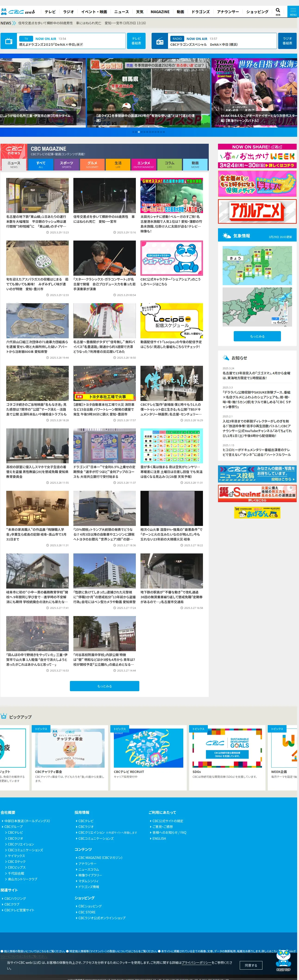Open ニュース in the top navigation

coord(121,12)
